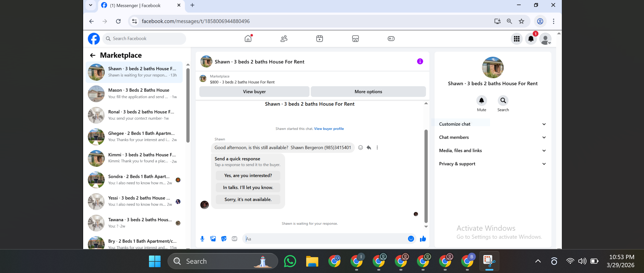Open Ghegee 2 Beds 1 Bath chat
This screenshot has width=644, height=273.
coord(134,136)
